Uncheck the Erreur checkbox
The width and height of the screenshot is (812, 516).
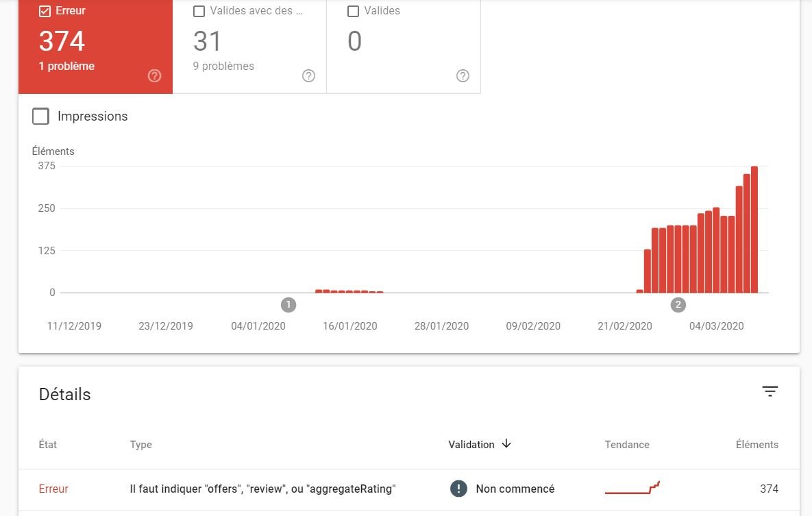point(45,11)
